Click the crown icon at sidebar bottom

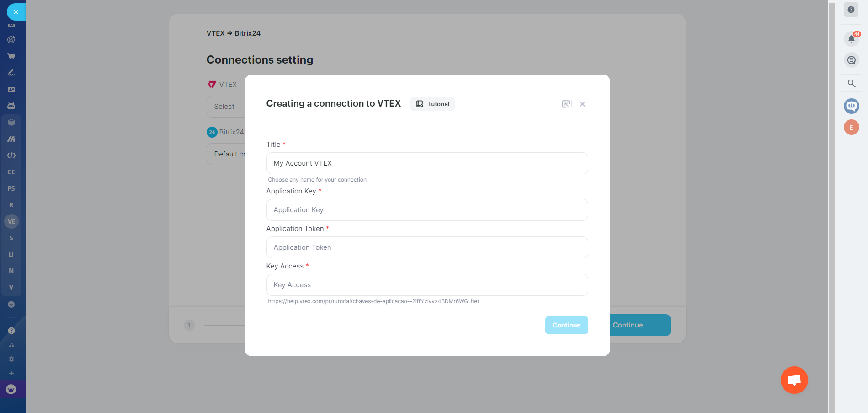pos(11,389)
